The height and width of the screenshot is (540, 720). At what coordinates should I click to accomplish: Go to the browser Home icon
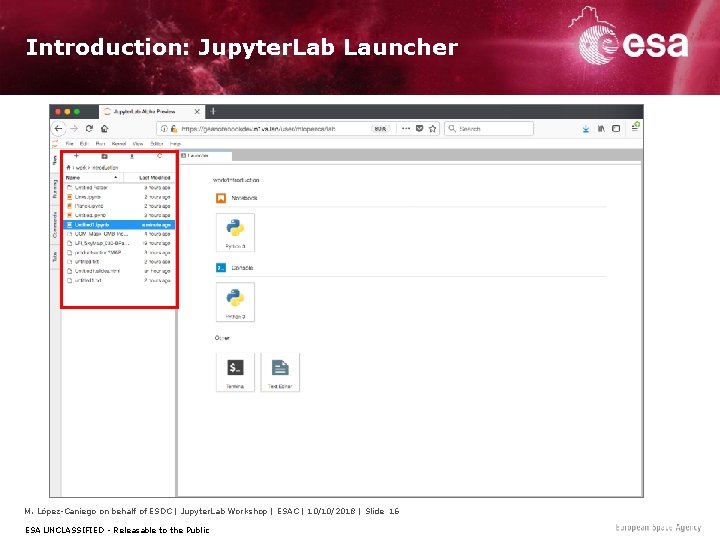click(x=105, y=129)
